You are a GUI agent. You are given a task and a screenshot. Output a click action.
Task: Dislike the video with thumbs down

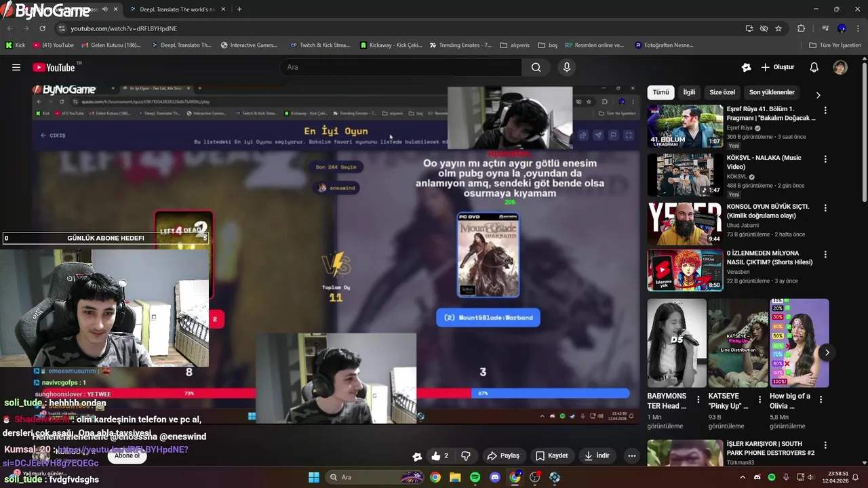(x=466, y=456)
